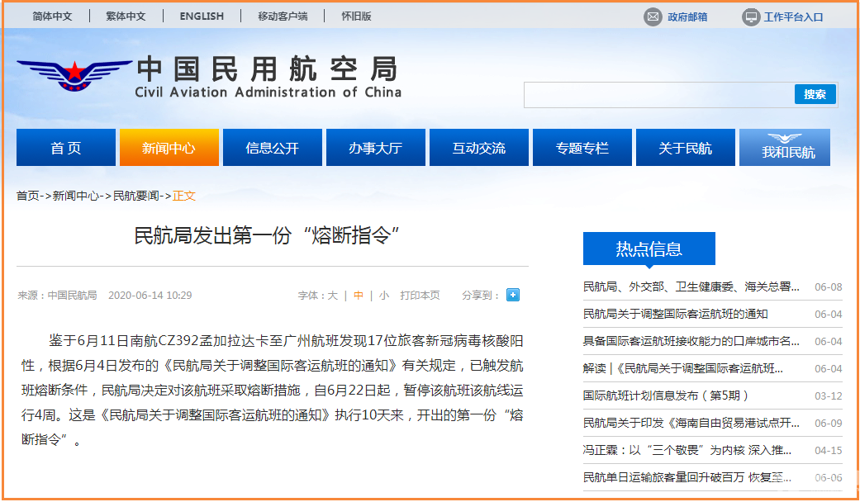Open the 工作平台入口 link
860x502 pixels.
(x=794, y=17)
